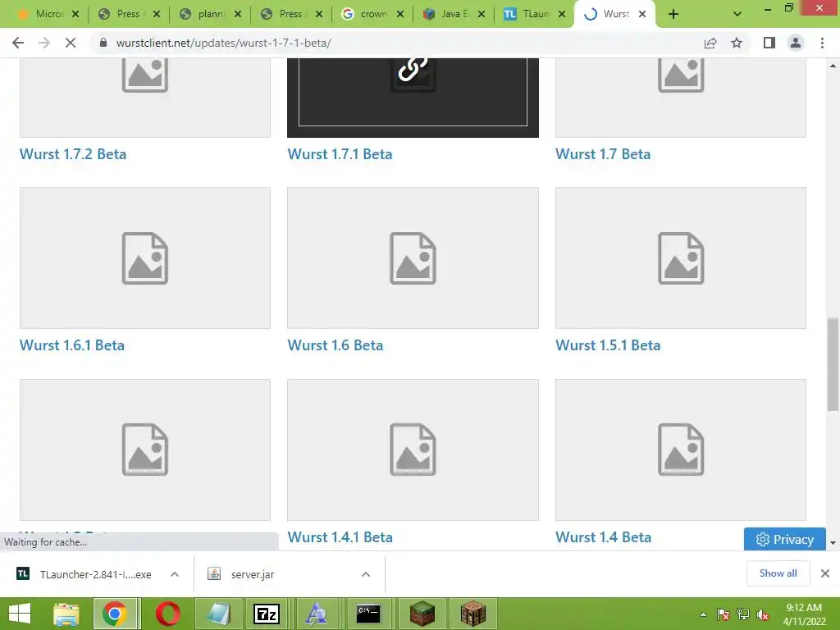This screenshot has height=630, width=840.
Task: Open 7-Zip from the taskbar
Action: click(267, 614)
